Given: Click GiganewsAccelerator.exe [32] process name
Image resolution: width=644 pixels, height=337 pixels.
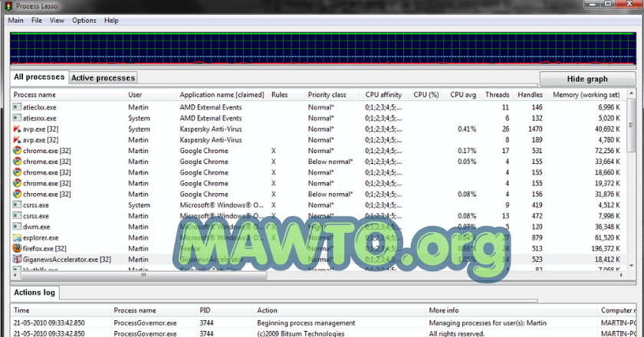Looking at the screenshot, I should point(67,260).
